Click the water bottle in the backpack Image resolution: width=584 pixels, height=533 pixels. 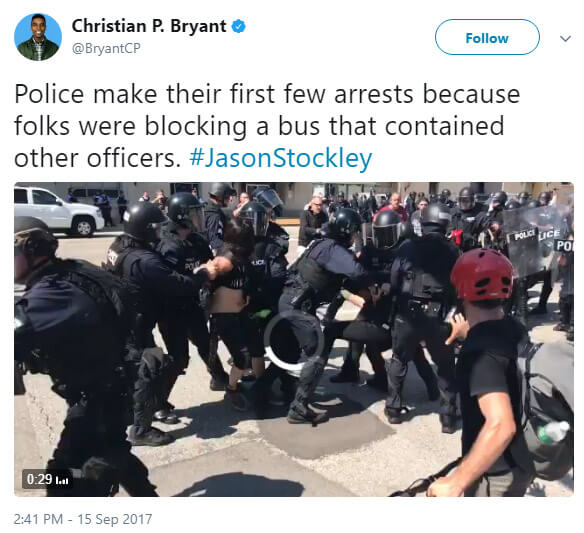point(553,432)
